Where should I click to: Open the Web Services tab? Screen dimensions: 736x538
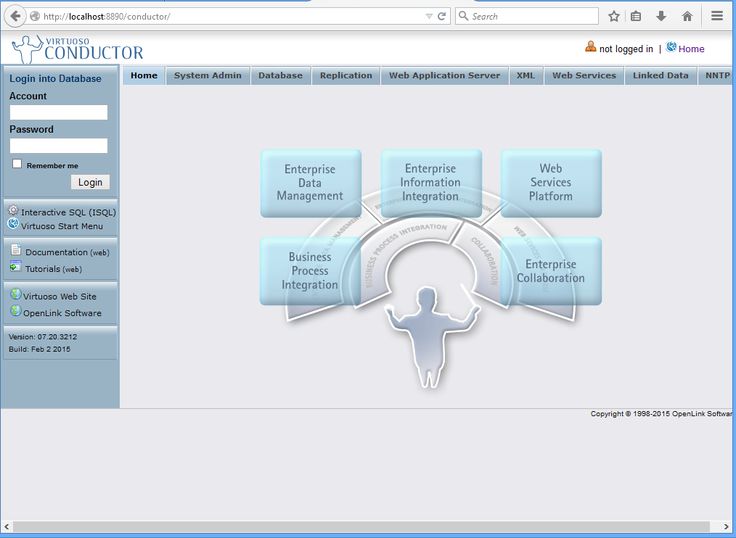(584, 76)
